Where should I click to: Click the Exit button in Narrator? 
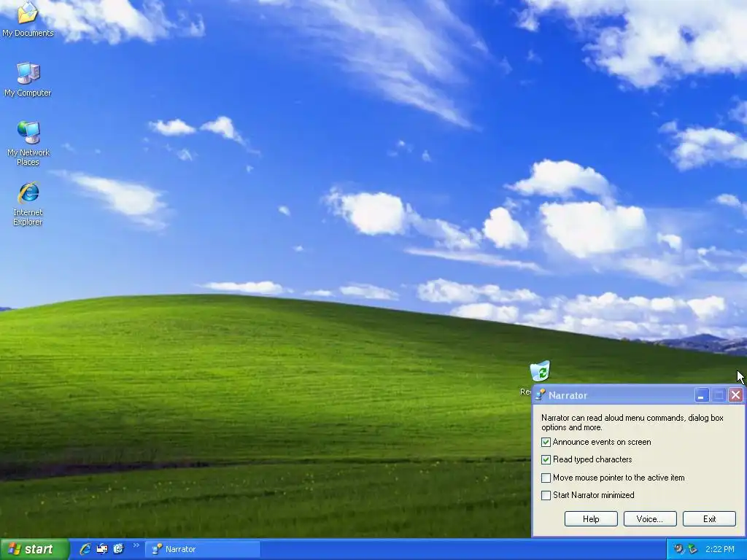click(x=709, y=519)
